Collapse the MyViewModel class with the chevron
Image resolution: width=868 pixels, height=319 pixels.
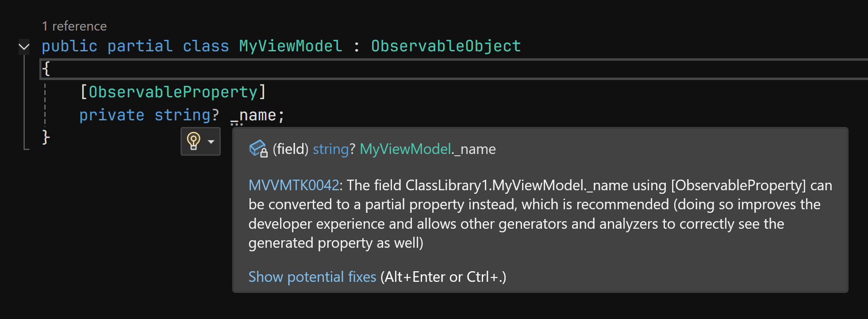coord(23,46)
